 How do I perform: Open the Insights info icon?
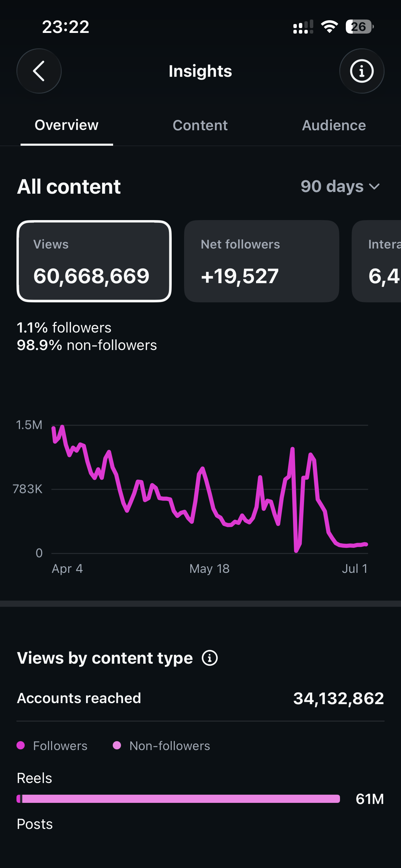click(362, 71)
